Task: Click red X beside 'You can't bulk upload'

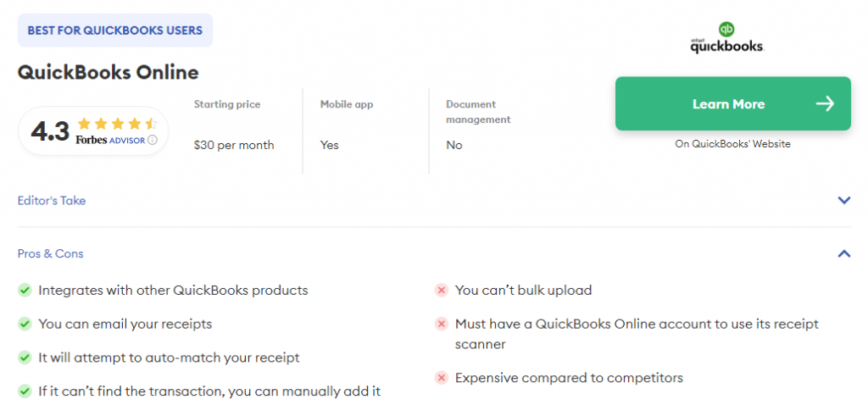Action: (x=442, y=291)
